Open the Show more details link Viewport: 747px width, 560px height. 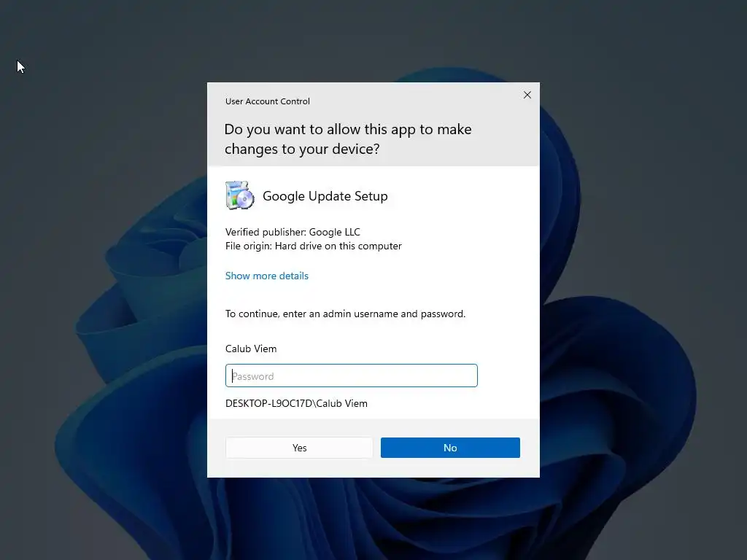pyautogui.click(x=267, y=276)
